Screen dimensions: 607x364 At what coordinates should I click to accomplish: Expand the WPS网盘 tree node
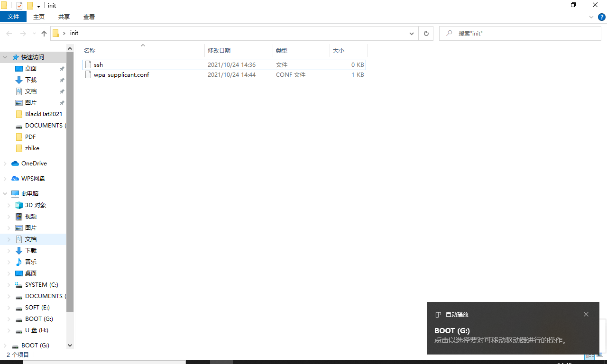5,179
